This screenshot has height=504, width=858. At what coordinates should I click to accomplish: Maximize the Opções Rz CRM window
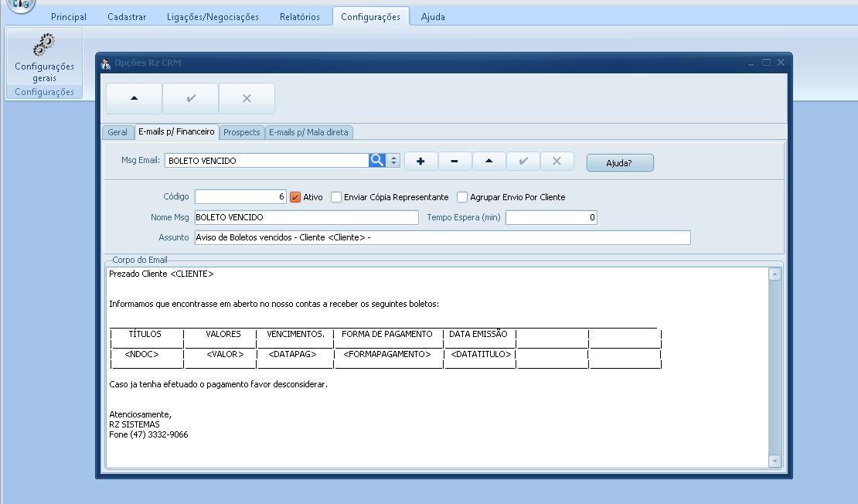pos(766,63)
